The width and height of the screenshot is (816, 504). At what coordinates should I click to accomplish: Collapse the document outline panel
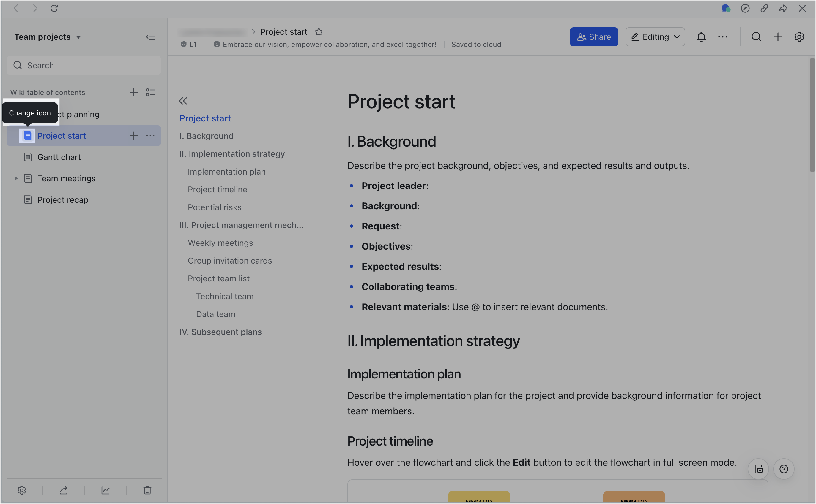coord(183,101)
